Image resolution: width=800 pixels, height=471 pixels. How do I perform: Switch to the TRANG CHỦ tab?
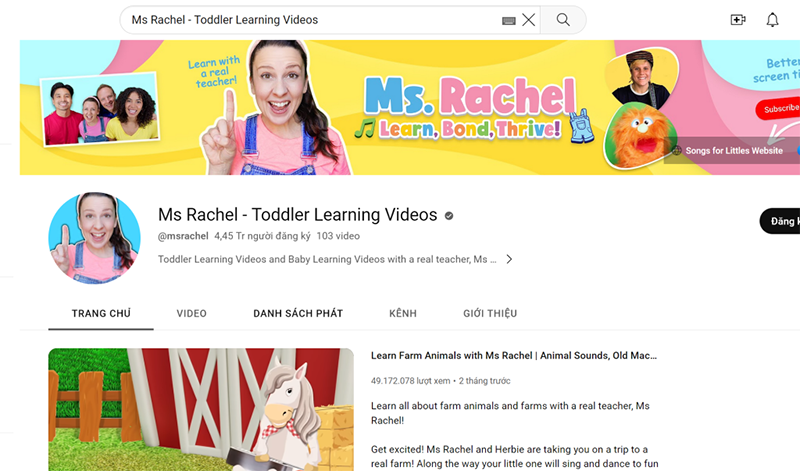pyautogui.click(x=101, y=313)
